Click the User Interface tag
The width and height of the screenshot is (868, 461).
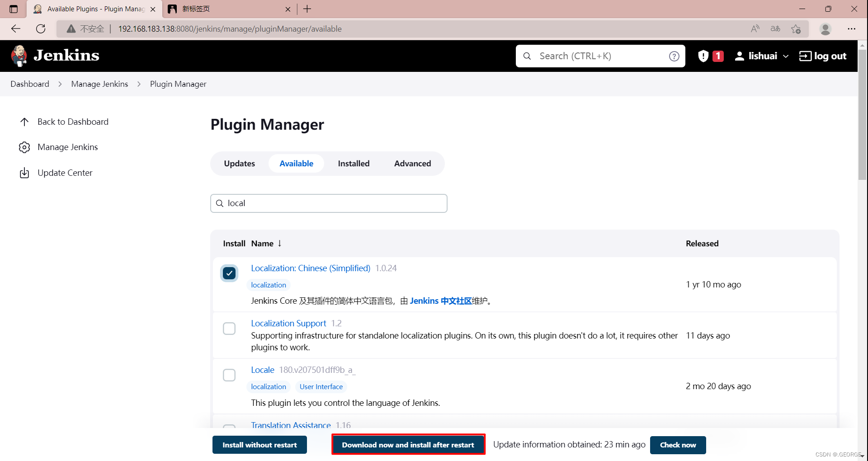321,386
